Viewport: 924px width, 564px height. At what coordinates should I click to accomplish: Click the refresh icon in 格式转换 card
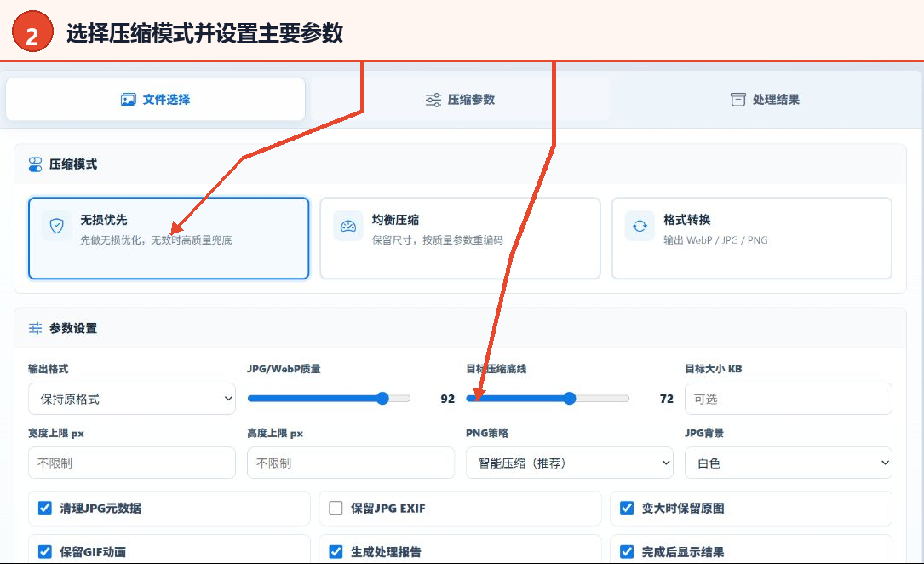coord(640,227)
